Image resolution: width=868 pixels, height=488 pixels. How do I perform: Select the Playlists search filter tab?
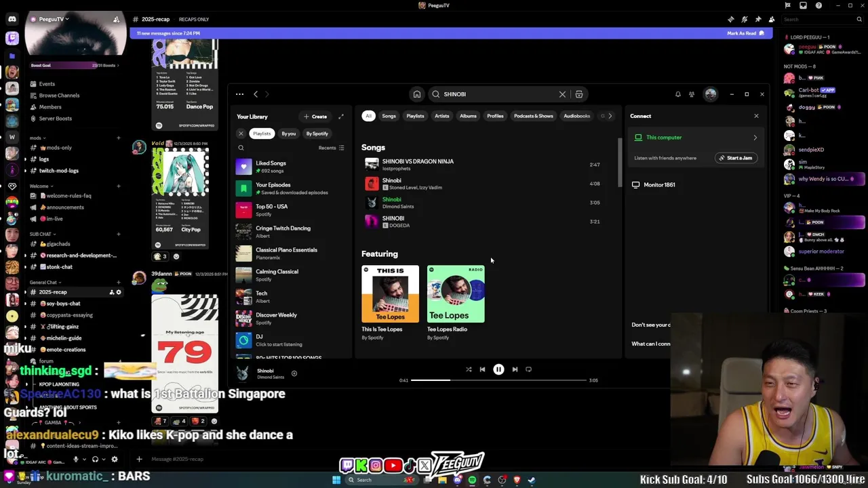coord(415,116)
